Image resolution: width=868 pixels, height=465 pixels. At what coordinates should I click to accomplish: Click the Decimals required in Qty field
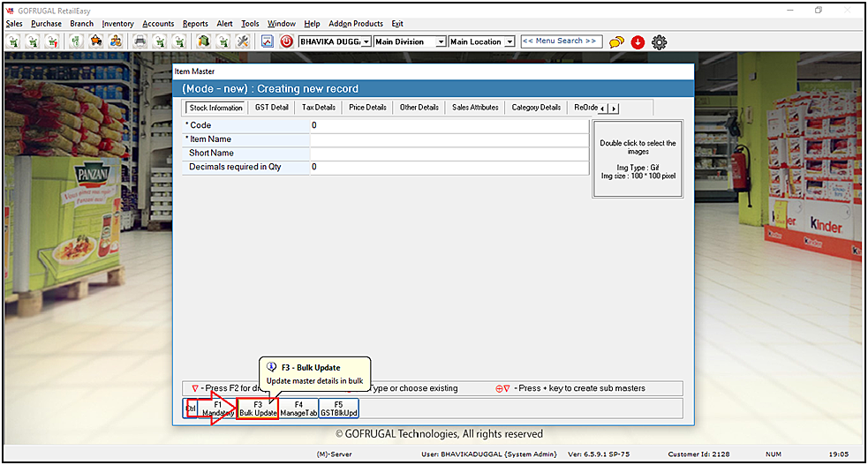pos(449,167)
